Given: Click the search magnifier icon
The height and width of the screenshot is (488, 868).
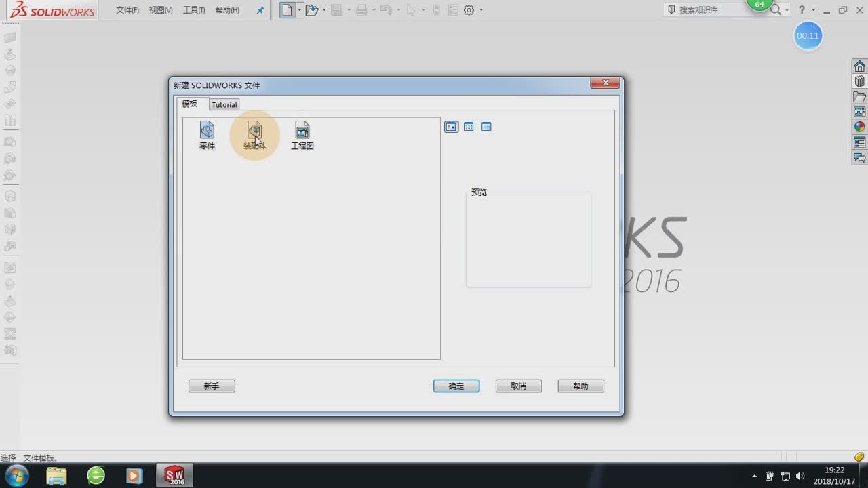Looking at the screenshot, I should tap(776, 10).
